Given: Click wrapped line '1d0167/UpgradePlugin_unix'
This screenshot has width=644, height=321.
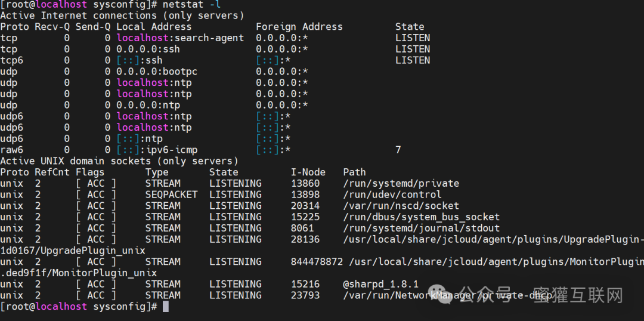Looking at the screenshot, I should tap(73, 251).
